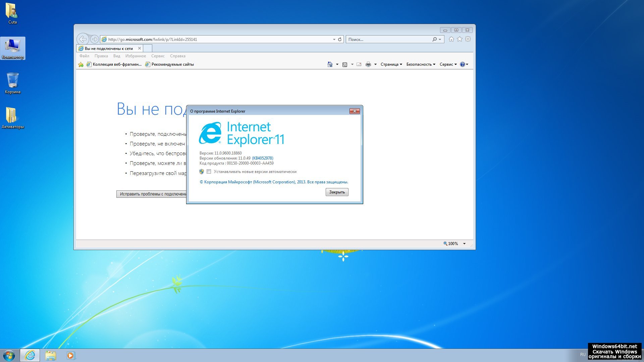Open Tools gear icon in top right
The image size is (644, 362).
[x=468, y=39]
